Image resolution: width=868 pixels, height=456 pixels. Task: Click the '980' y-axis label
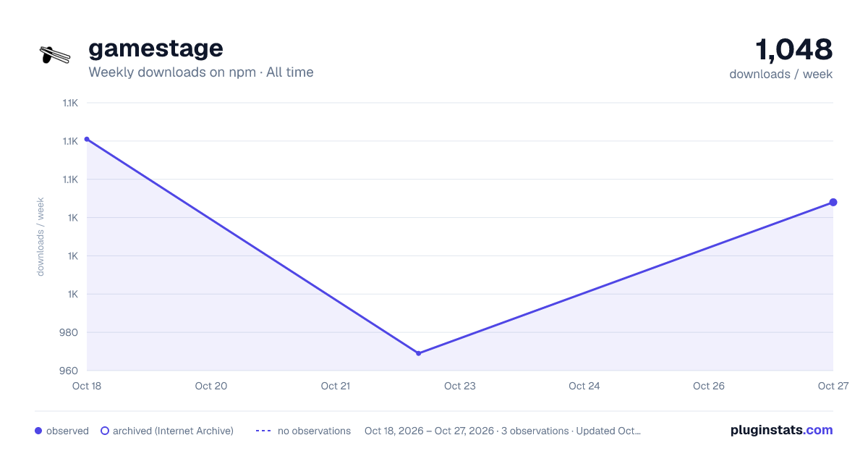click(69, 333)
